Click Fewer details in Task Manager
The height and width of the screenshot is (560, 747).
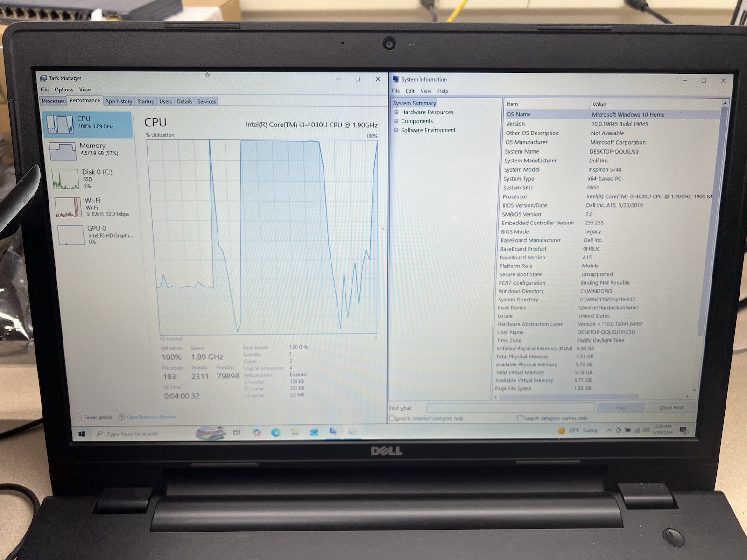coord(94,417)
